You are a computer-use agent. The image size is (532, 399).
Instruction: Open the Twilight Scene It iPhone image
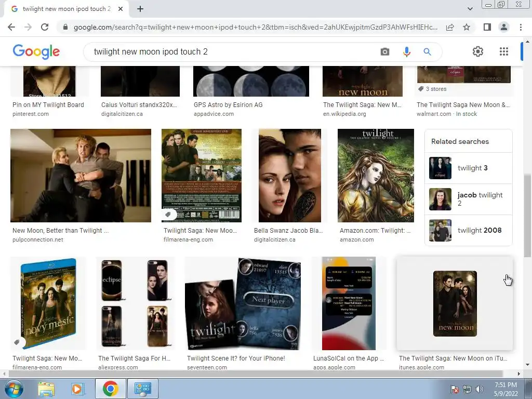(243, 303)
